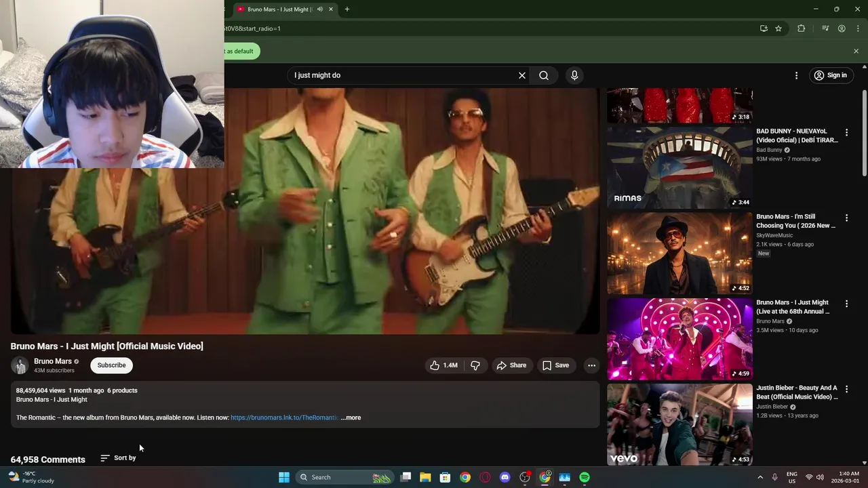
Task: Click the Windows taskbar Search box
Action: coord(346,477)
